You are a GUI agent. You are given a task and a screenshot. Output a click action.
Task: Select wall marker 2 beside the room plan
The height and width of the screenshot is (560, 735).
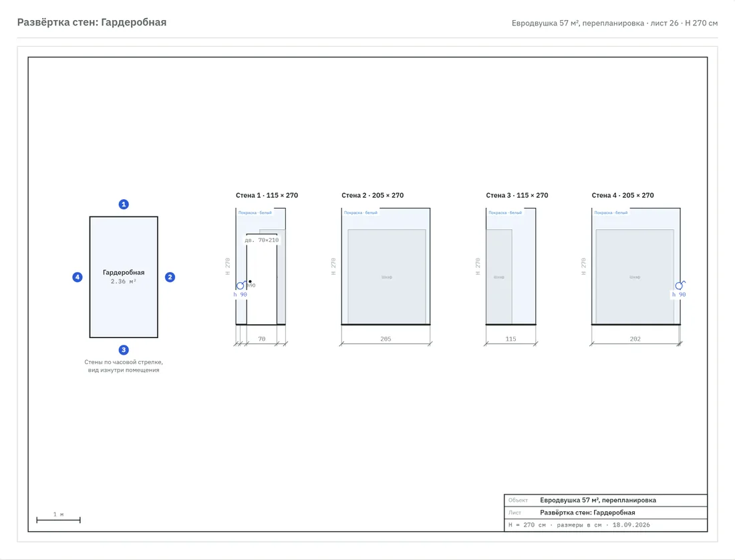(170, 277)
